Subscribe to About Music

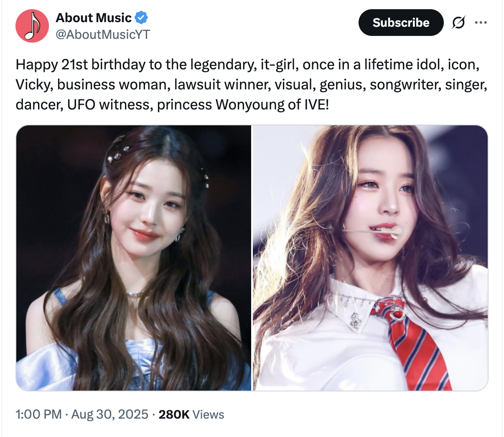click(401, 23)
